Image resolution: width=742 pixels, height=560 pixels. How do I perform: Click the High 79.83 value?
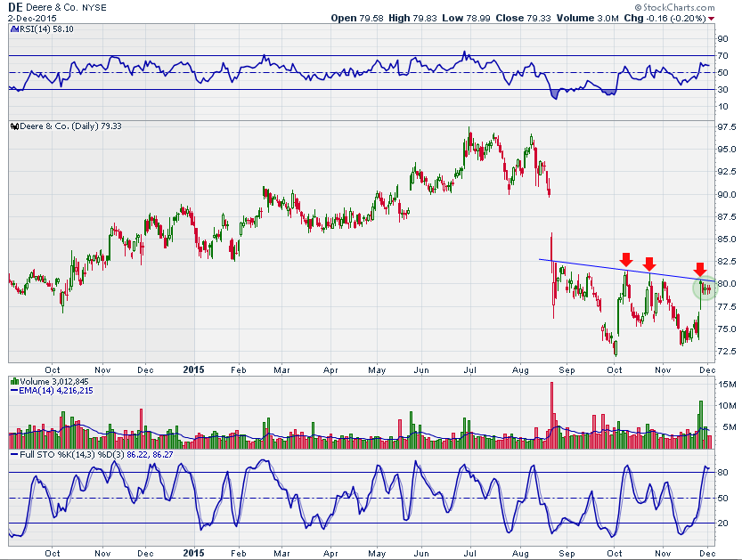tap(412, 18)
